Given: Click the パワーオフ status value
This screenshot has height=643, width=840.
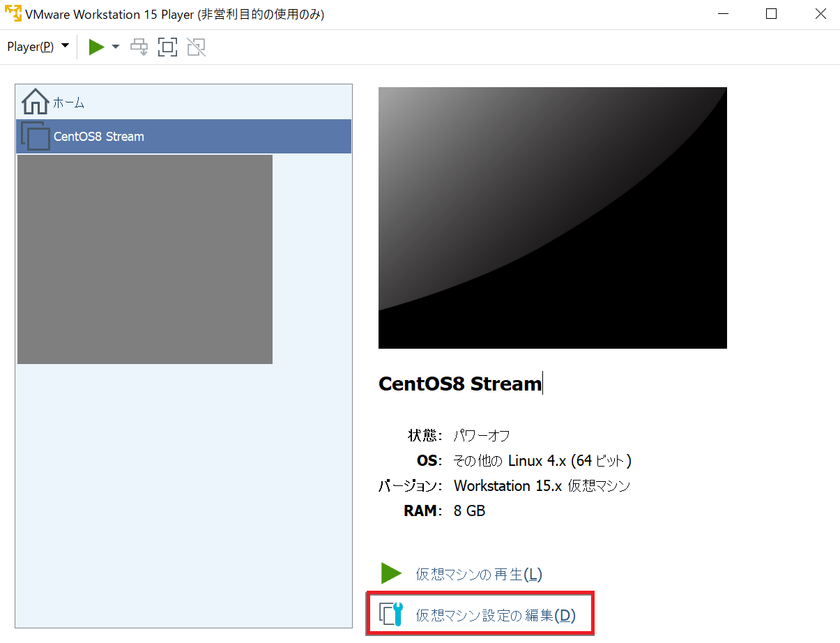Looking at the screenshot, I should 482,436.
